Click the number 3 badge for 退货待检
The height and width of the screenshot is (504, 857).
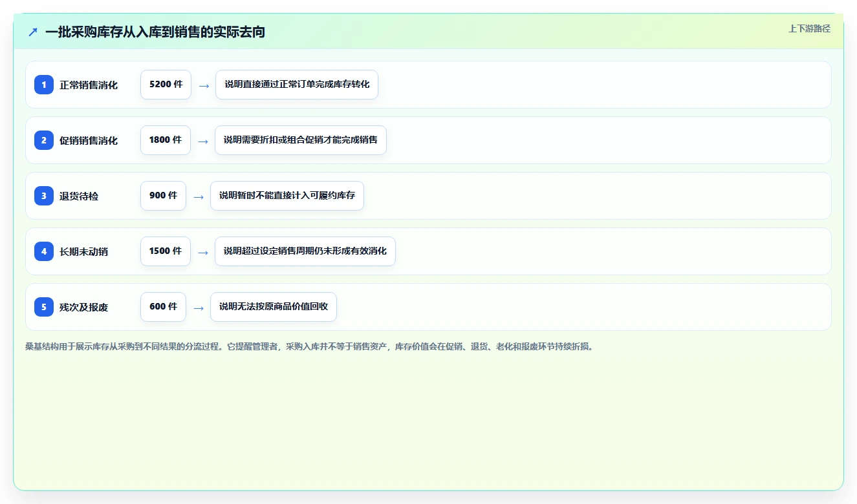(x=44, y=195)
